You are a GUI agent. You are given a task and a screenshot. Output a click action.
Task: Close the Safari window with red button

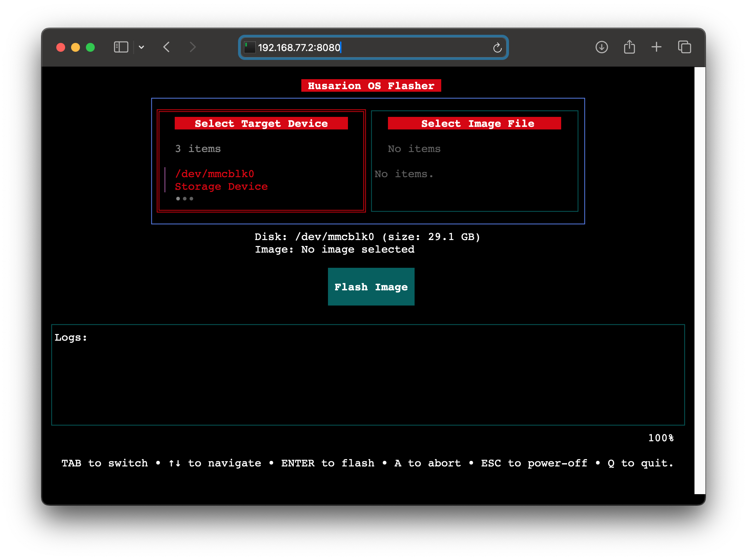[x=61, y=47]
